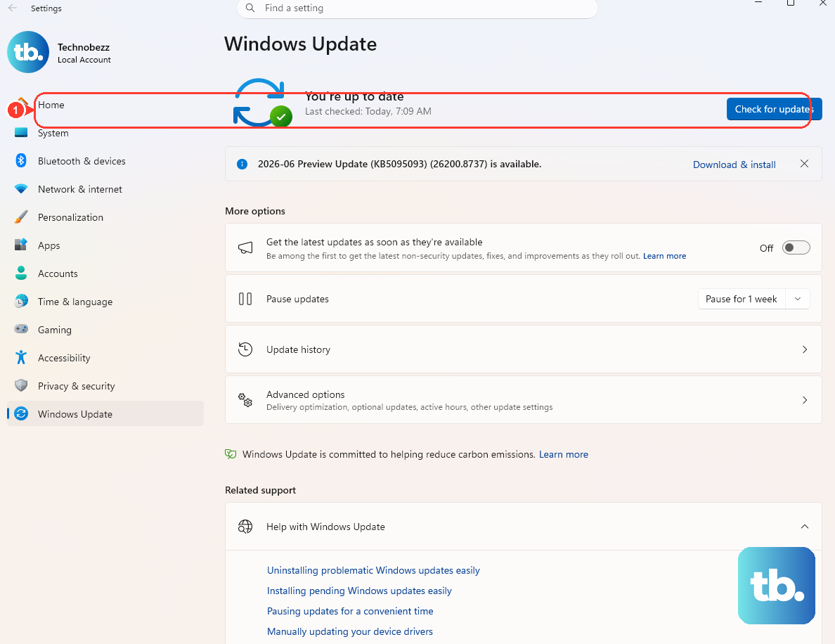
Task: Click the Technobezz account name
Action: [84, 47]
